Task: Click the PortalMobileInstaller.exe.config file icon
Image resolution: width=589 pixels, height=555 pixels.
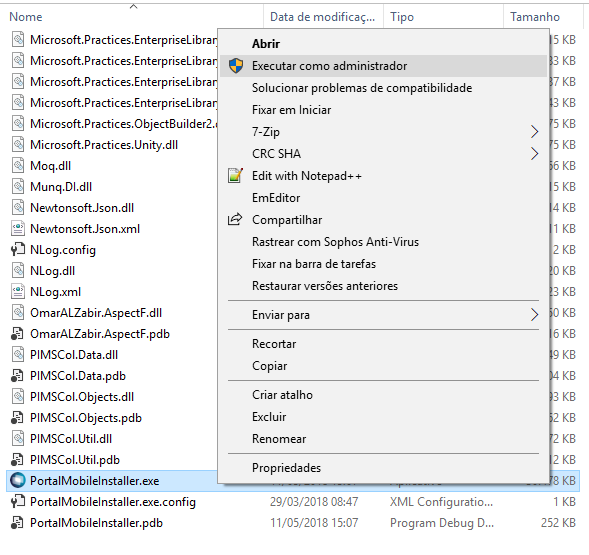Action: [18, 502]
